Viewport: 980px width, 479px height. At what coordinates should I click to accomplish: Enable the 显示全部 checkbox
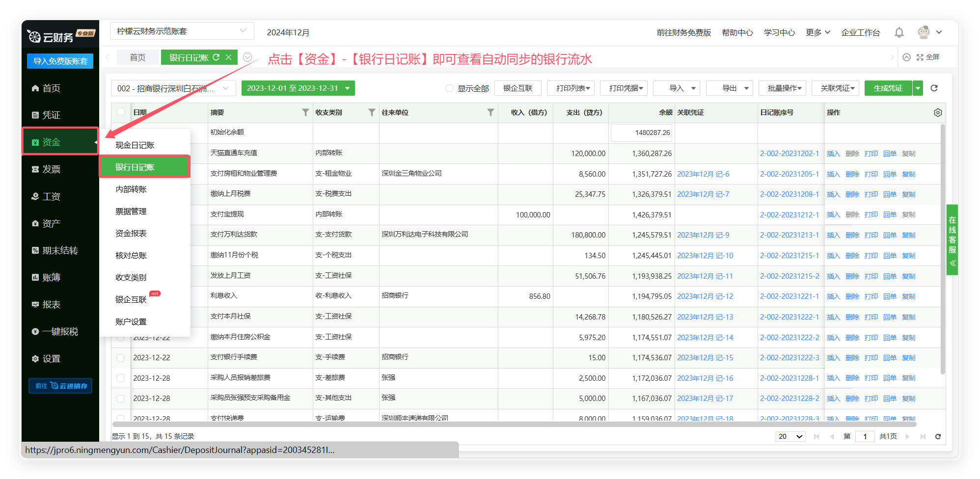pos(449,88)
